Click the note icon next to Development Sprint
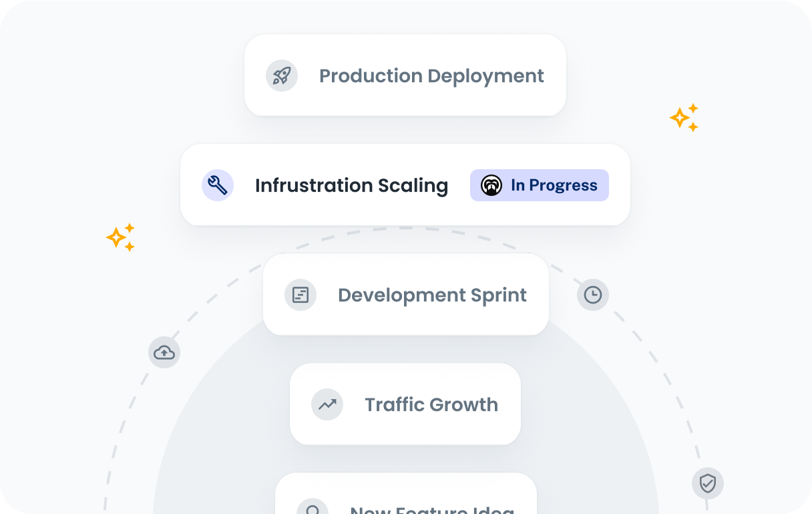The height and width of the screenshot is (514, 812). (300, 295)
